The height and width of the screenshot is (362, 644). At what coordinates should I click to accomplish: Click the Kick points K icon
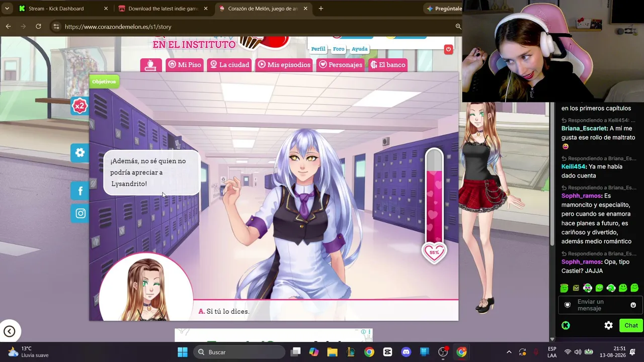pos(566,325)
